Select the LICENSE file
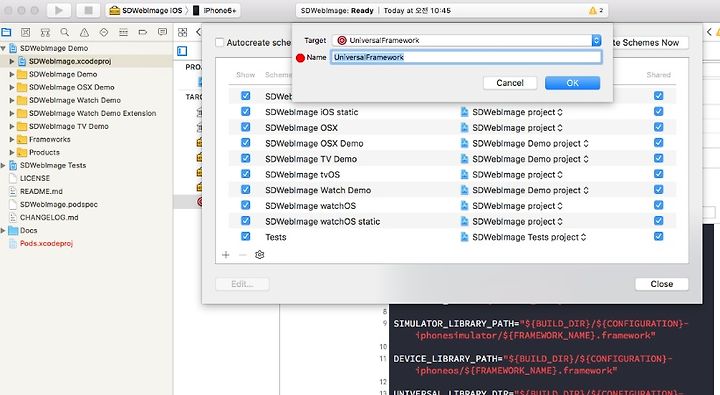The width and height of the screenshot is (720, 395). coord(34,178)
